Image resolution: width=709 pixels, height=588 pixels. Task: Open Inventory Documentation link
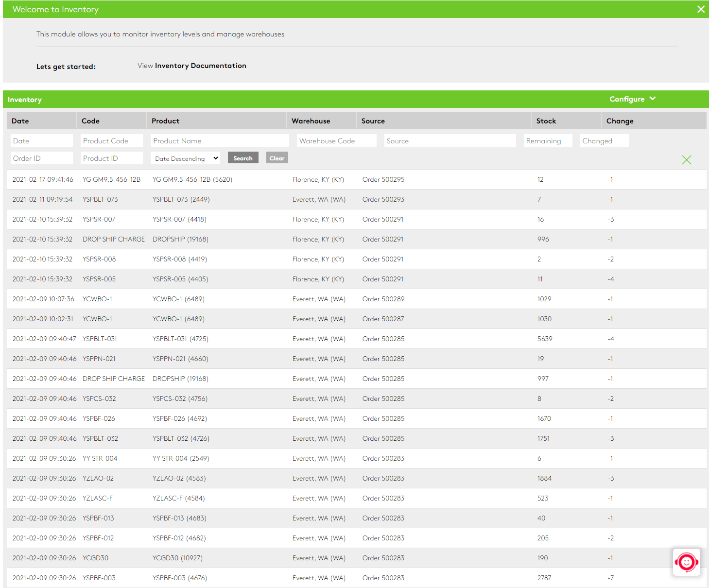(x=200, y=65)
